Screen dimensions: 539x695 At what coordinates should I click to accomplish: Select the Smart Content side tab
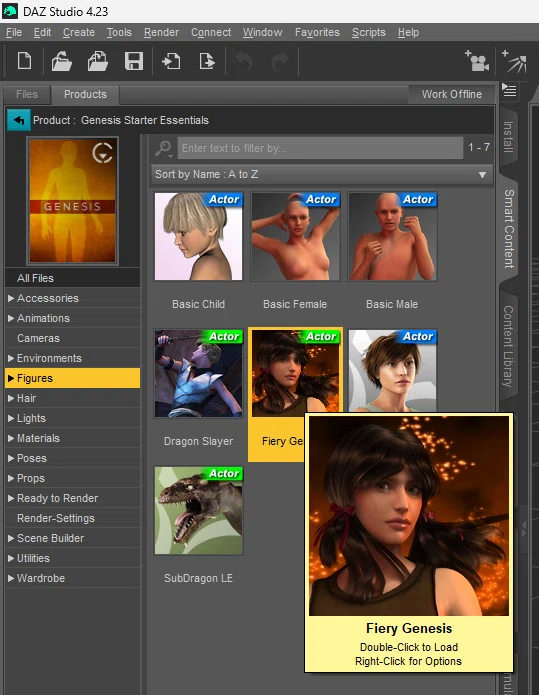pos(508,229)
